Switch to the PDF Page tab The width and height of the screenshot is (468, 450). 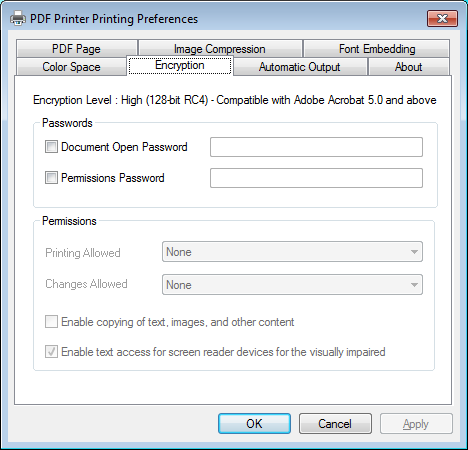76,49
